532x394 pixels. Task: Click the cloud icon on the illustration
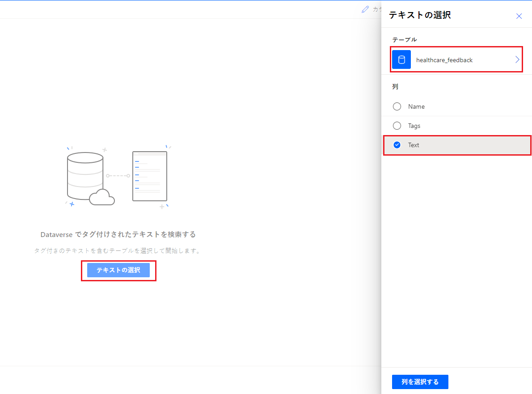pos(102,197)
